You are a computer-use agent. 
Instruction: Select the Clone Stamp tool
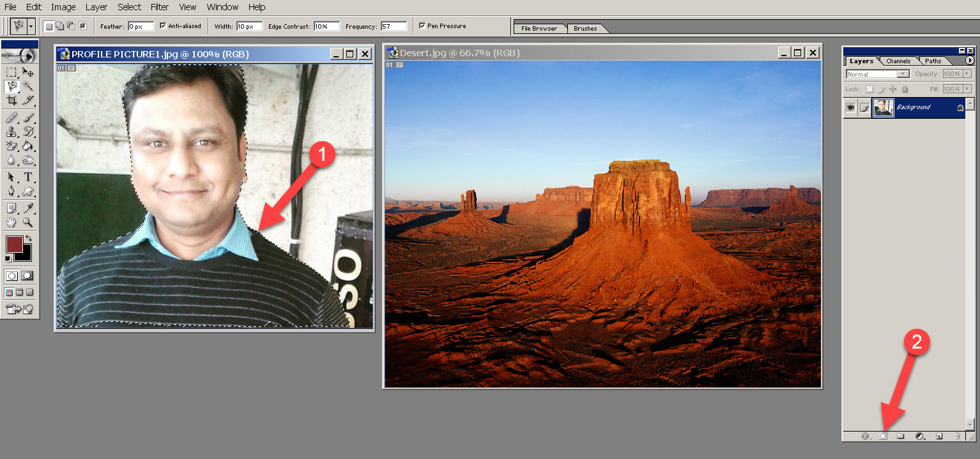coord(11,132)
